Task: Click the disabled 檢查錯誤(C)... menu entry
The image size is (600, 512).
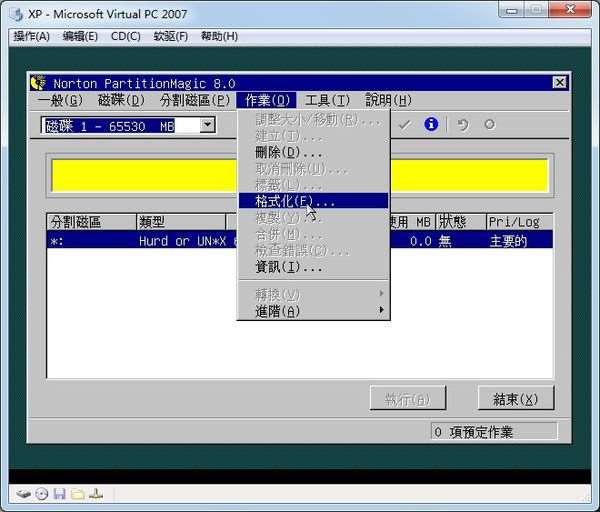Action: click(313, 251)
